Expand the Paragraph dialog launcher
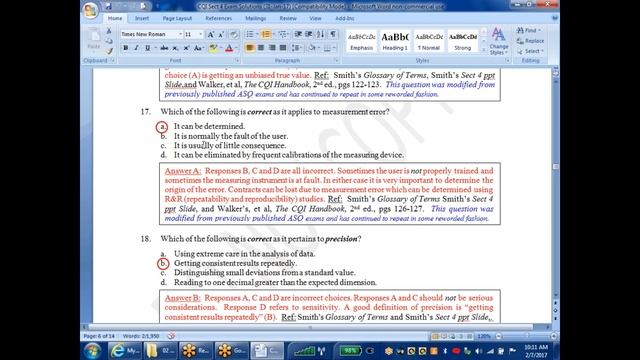The image size is (640, 360). point(336,60)
